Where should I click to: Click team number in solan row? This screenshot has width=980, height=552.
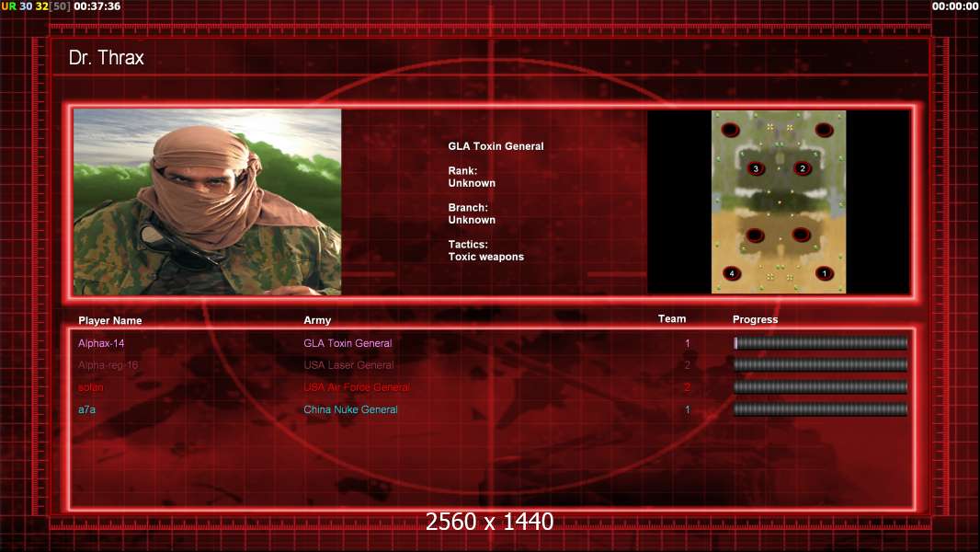coord(688,387)
